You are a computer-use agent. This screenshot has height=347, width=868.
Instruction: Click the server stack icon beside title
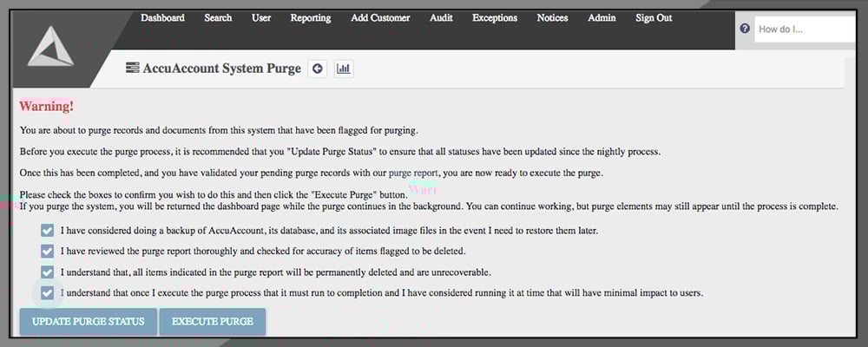pyautogui.click(x=132, y=69)
